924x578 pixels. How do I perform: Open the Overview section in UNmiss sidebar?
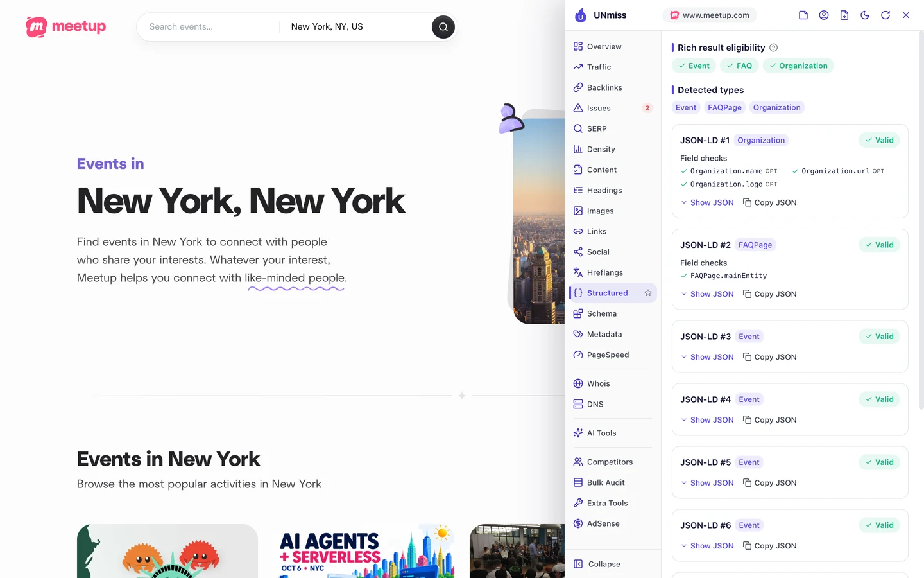click(x=613, y=46)
